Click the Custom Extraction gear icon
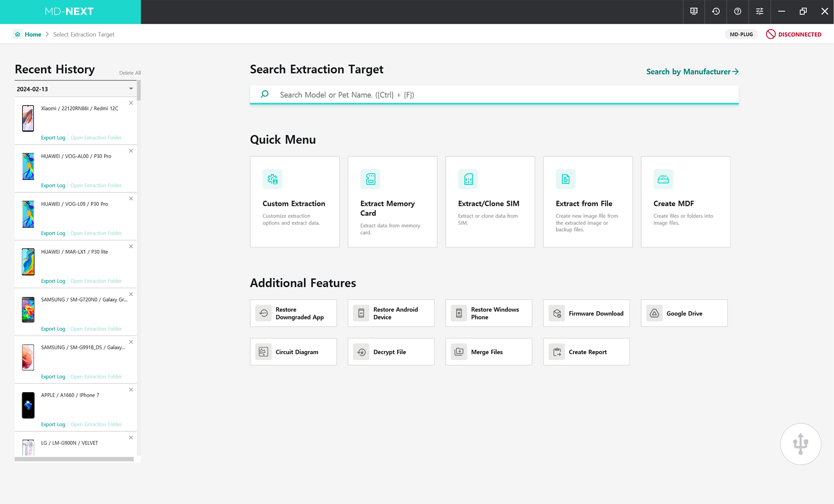The width and height of the screenshot is (834, 504). (272, 179)
